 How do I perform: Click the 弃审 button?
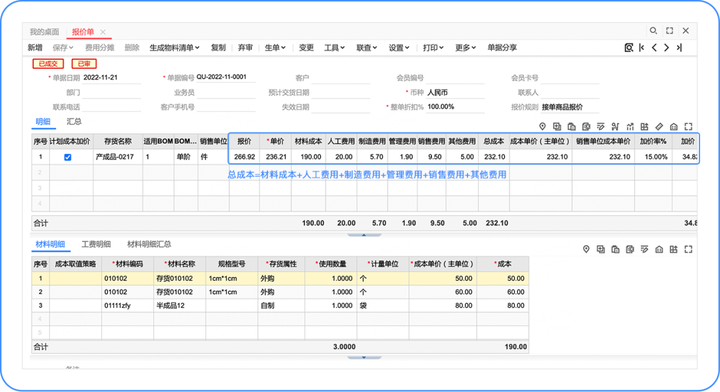[x=245, y=48]
